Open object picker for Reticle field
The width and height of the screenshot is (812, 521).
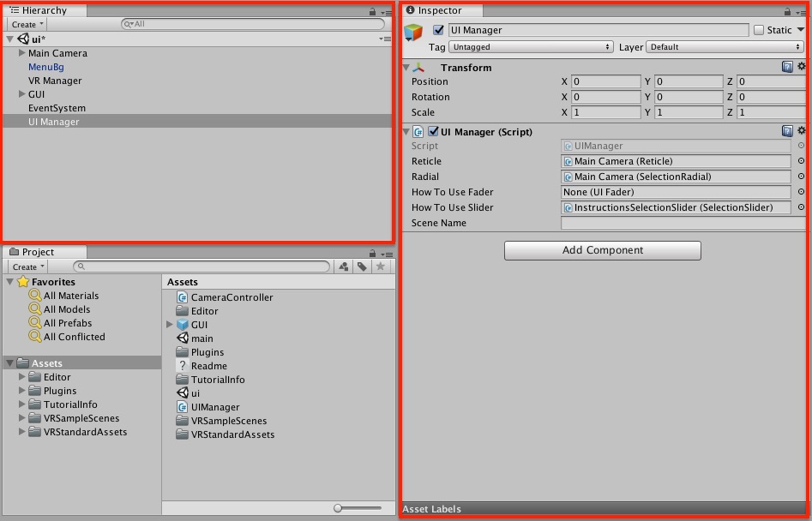pos(801,161)
